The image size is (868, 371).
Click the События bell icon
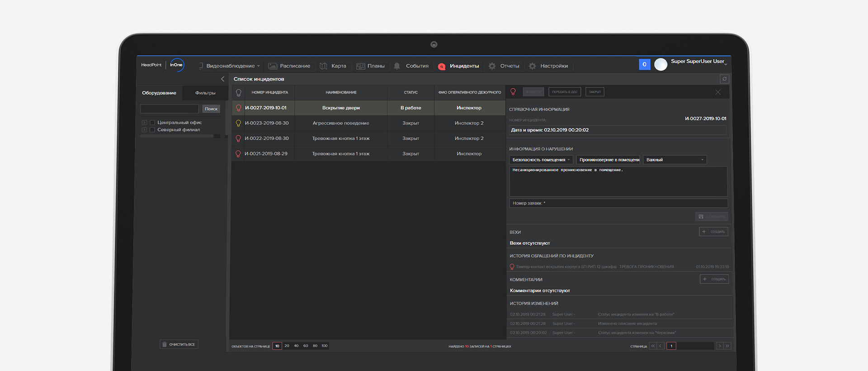pyautogui.click(x=397, y=66)
